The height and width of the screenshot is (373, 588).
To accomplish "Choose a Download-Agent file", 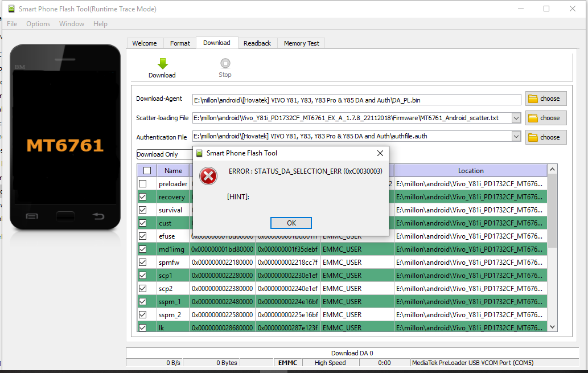I will [x=546, y=99].
